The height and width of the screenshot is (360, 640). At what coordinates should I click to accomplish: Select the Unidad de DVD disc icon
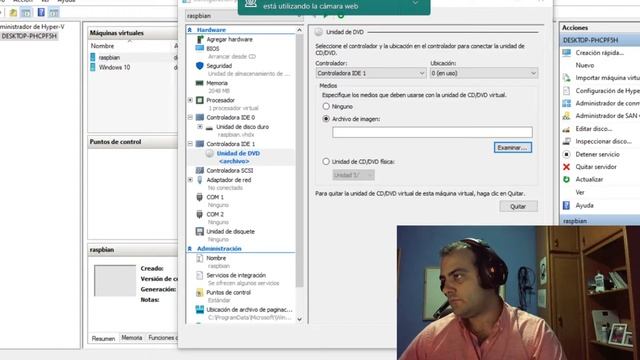pyautogui.click(x=209, y=153)
